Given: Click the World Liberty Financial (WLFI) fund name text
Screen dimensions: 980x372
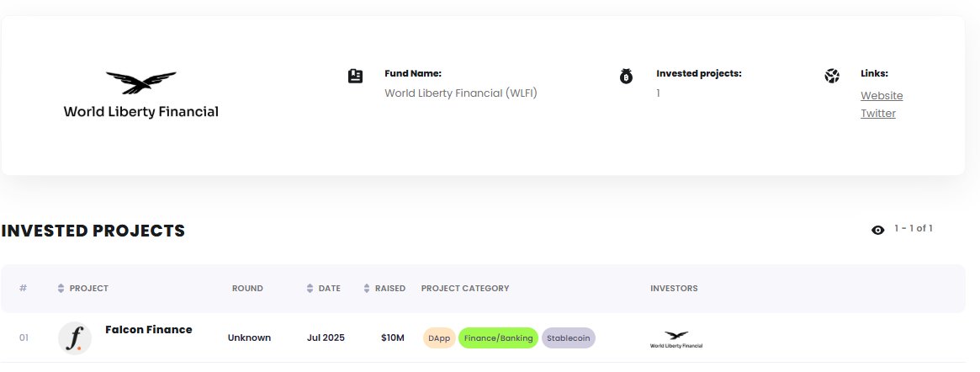Looking at the screenshot, I should (461, 93).
